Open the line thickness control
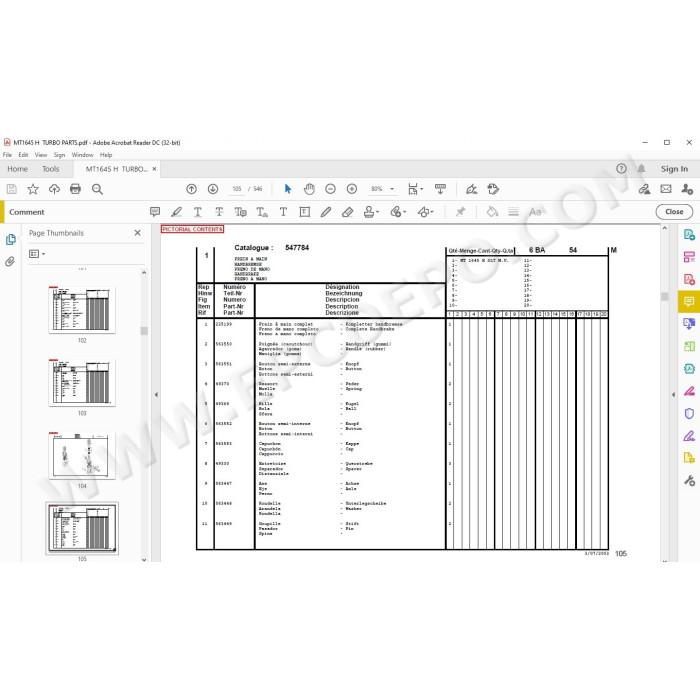 (x=513, y=212)
